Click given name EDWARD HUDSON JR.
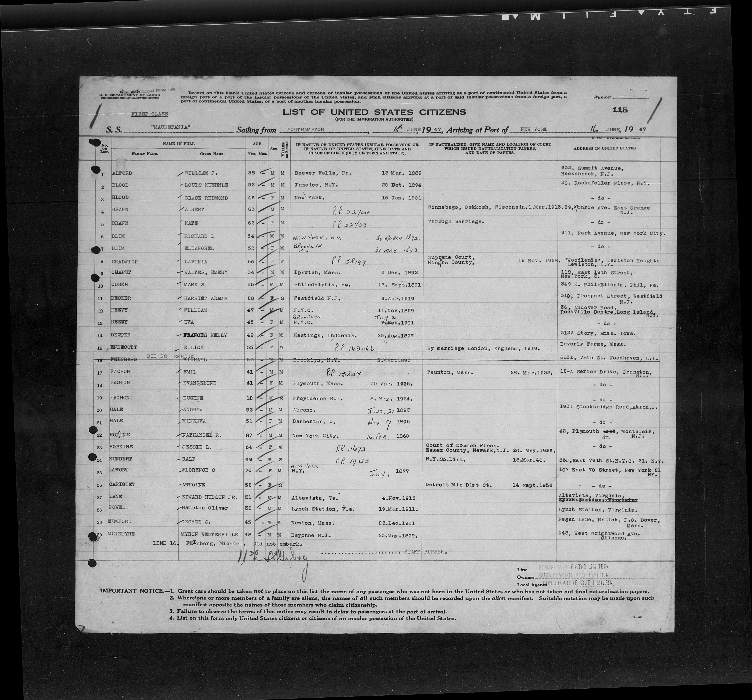The image size is (752, 700). click(x=210, y=497)
